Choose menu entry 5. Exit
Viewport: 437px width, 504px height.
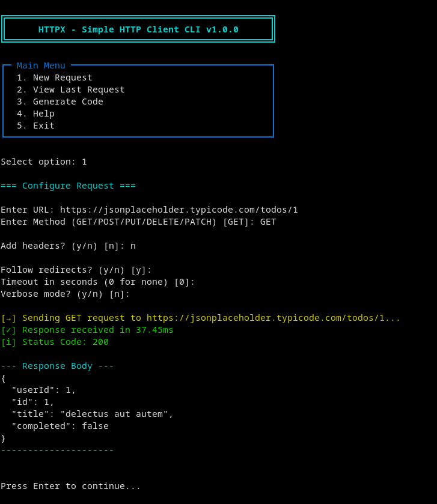35,126
